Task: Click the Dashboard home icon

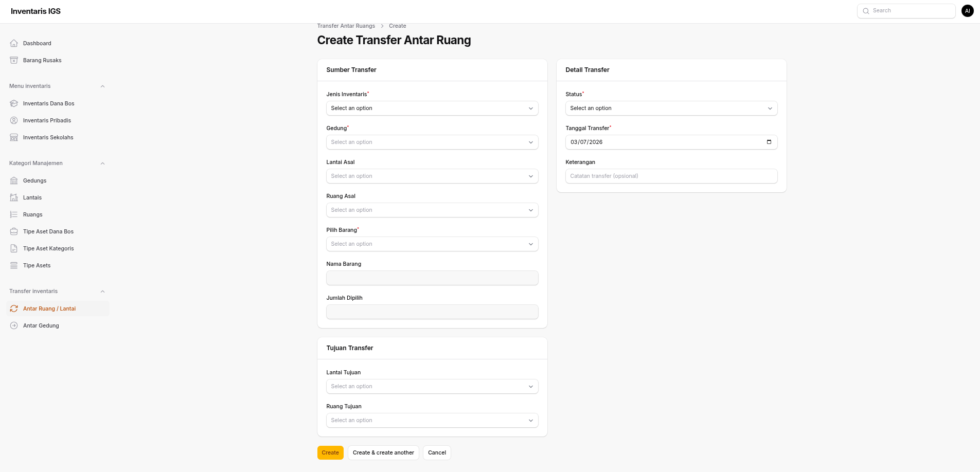Action: tap(14, 43)
